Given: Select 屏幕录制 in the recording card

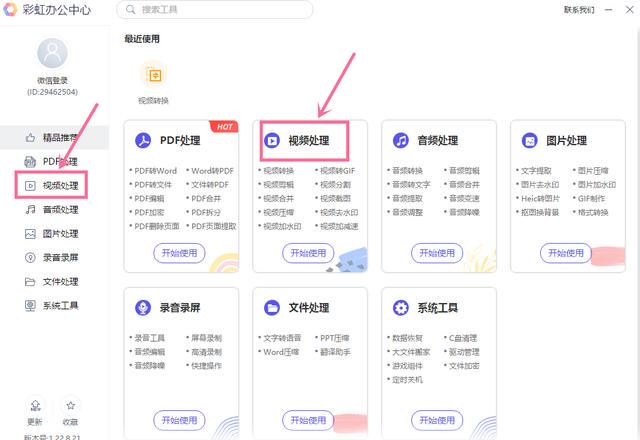Looking at the screenshot, I should [x=207, y=338].
